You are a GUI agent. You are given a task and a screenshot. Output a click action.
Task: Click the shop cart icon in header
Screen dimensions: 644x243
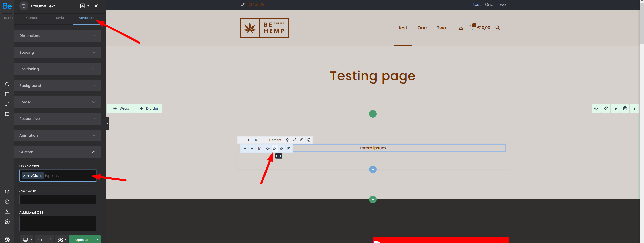pos(470,28)
